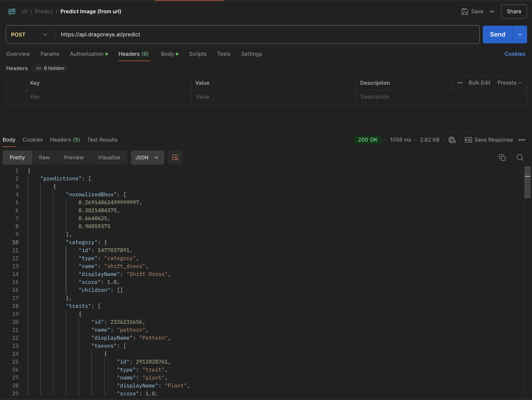Click the 2.62 KB response size
The width and height of the screenshot is (532, 400).
click(429, 140)
